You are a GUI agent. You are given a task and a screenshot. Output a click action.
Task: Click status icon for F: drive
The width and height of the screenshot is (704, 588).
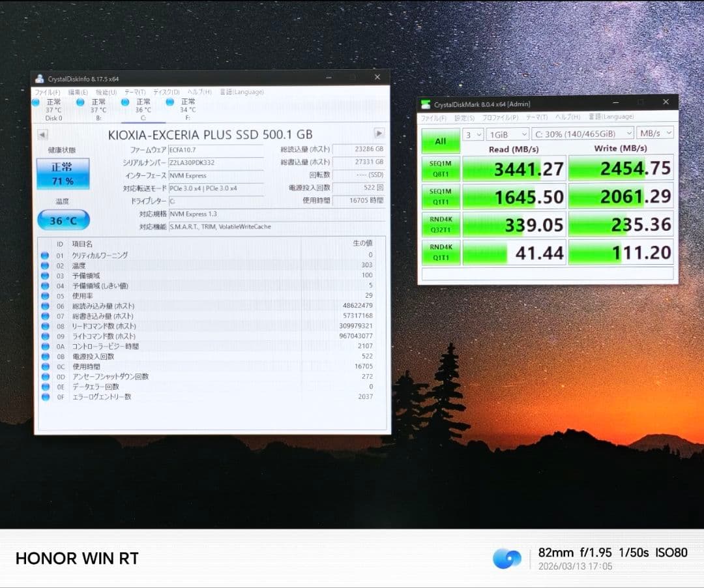tap(169, 102)
